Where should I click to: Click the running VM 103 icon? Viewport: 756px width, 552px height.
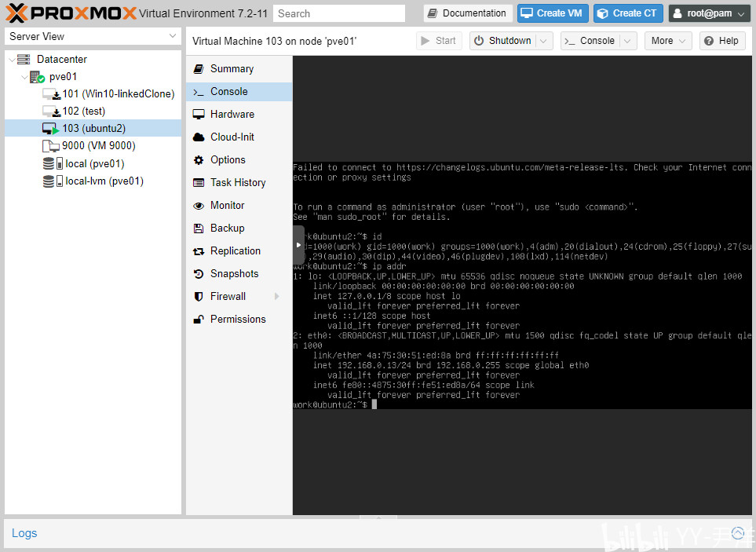tap(50, 129)
